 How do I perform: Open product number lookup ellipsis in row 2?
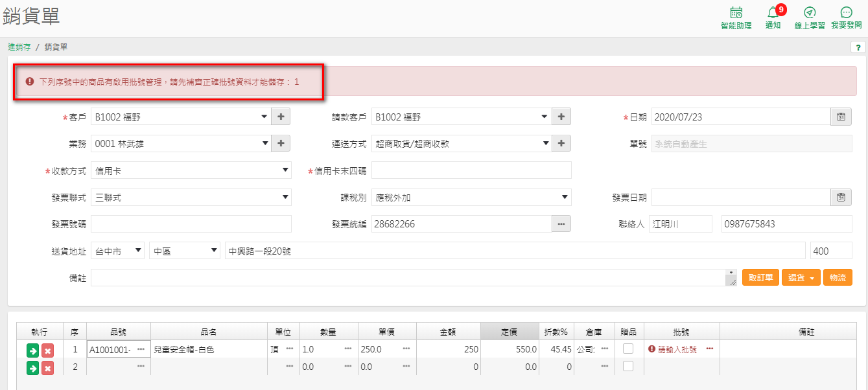click(141, 367)
